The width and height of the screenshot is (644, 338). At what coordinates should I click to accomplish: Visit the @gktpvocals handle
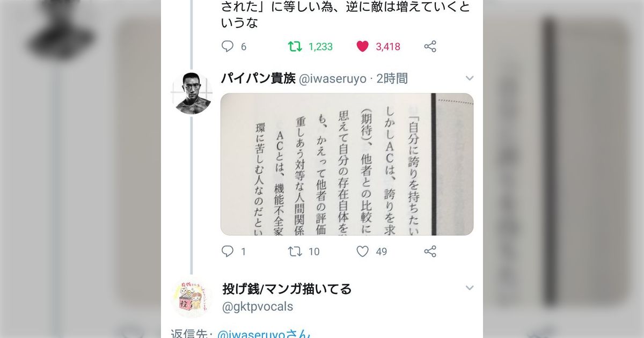pos(258,306)
